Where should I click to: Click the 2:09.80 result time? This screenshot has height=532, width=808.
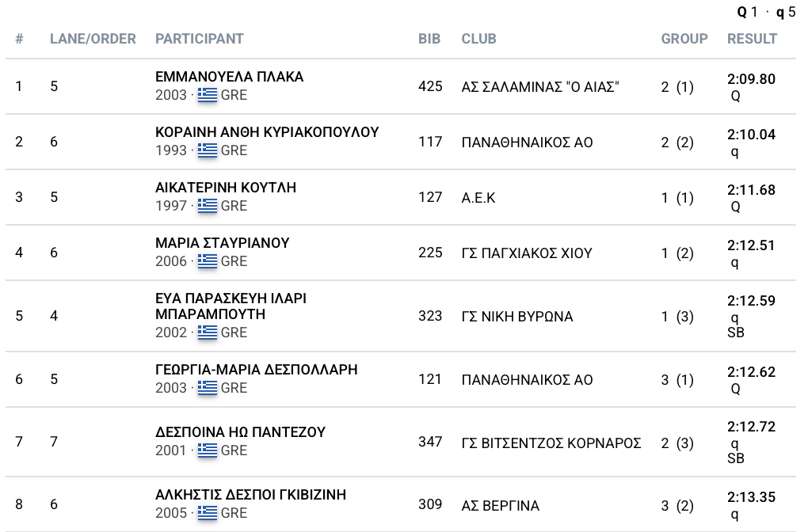[x=751, y=79]
